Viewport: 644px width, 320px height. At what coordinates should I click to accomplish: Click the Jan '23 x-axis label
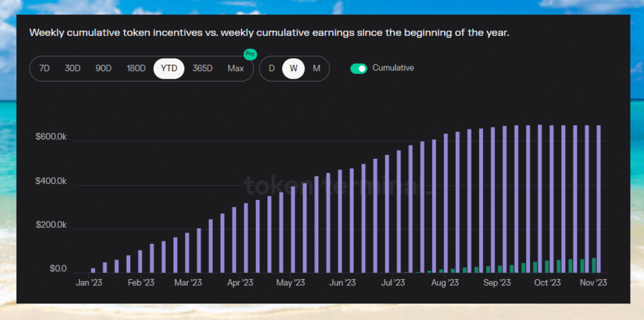click(x=89, y=282)
